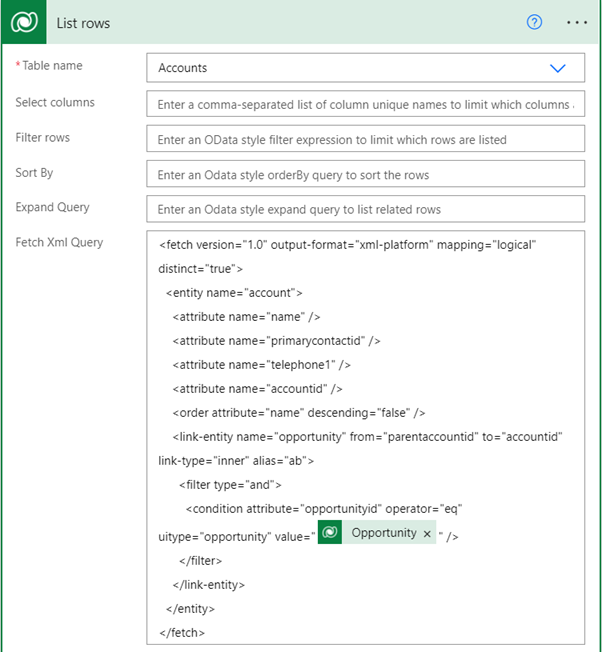Click the 'Select columns' label
This screenshot has width=602, height=652.
[x=55, y=102]
